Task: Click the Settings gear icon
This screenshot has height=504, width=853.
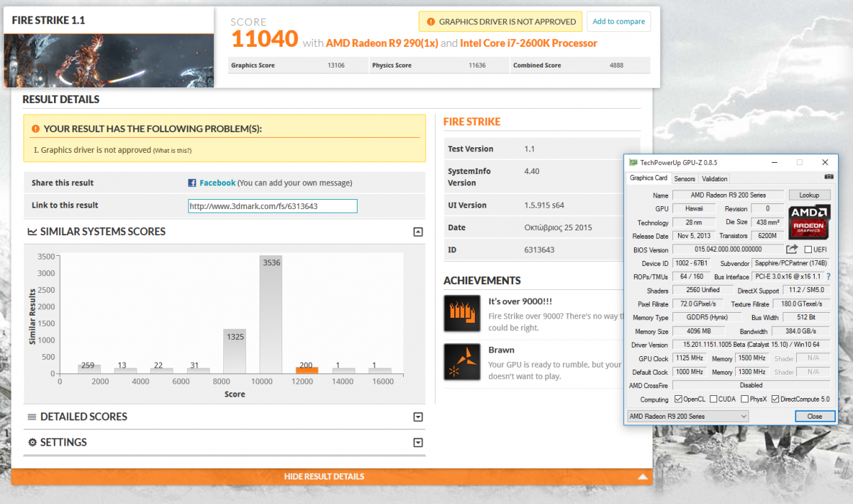Action: point(32,442)
